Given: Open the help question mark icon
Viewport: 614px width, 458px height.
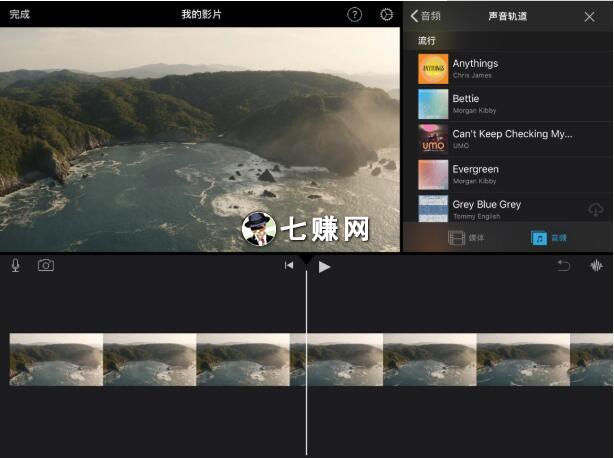Looking at the screenshot, I should click(354, 14).
